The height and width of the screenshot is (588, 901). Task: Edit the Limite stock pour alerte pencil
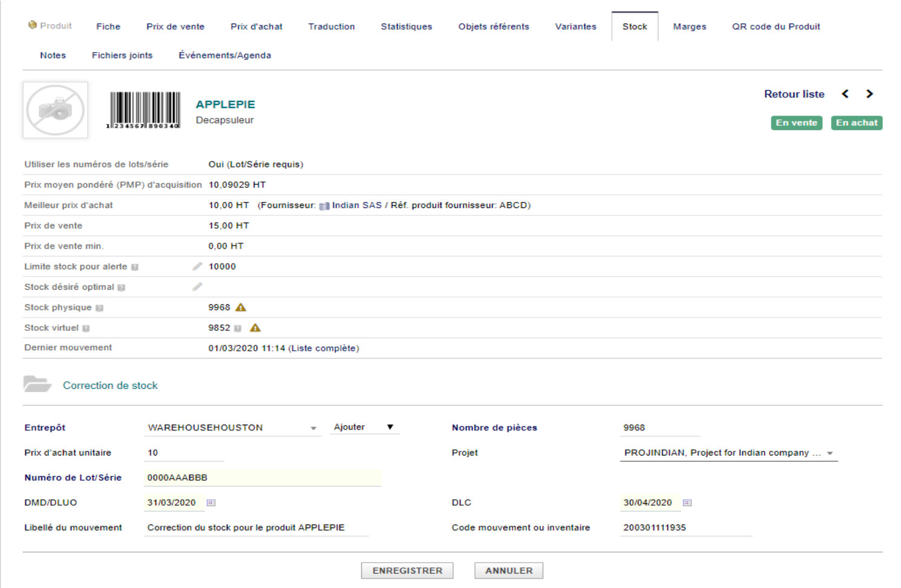pyautogui.click(x=197, y=266)
